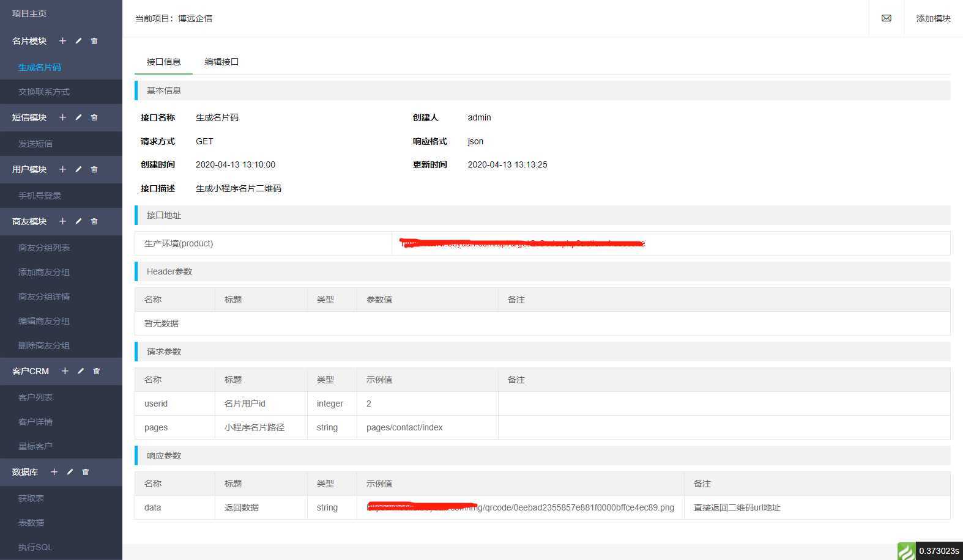
Task: Click the green leaf debug icon
Action: pos(907,551)
